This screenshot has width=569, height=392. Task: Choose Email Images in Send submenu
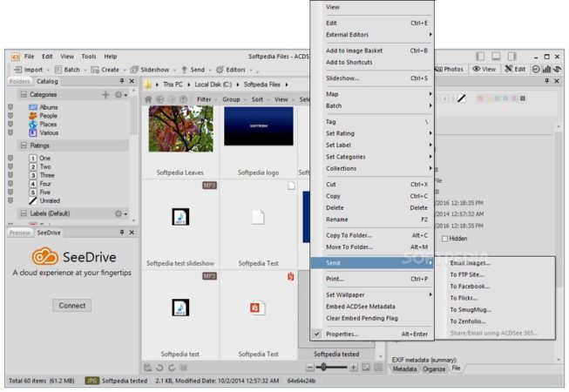pyautogui.click(x=495, y=263)
